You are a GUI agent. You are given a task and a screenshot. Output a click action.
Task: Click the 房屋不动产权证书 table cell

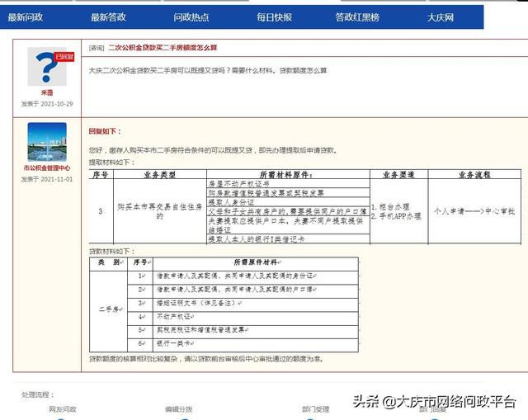point(288,184)
